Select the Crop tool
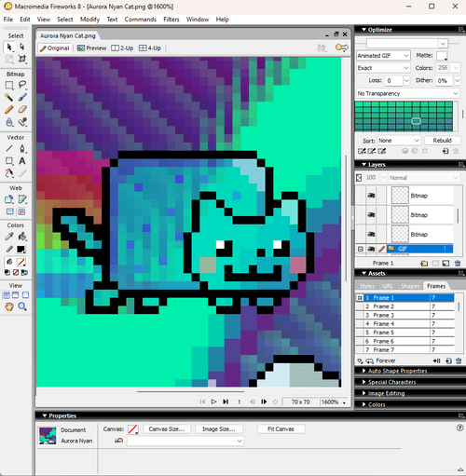Image resolution: width=466 pixels, height=476 pixels. pyautogui.click(x=22, y=59)
